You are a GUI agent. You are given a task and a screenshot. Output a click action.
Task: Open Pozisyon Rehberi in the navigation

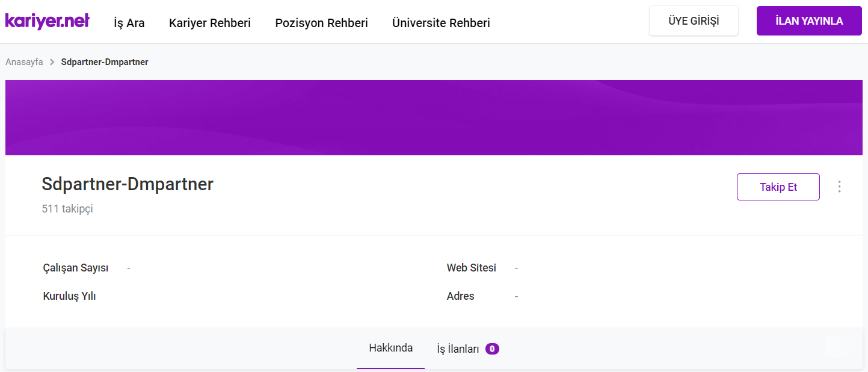click(321, 23)
